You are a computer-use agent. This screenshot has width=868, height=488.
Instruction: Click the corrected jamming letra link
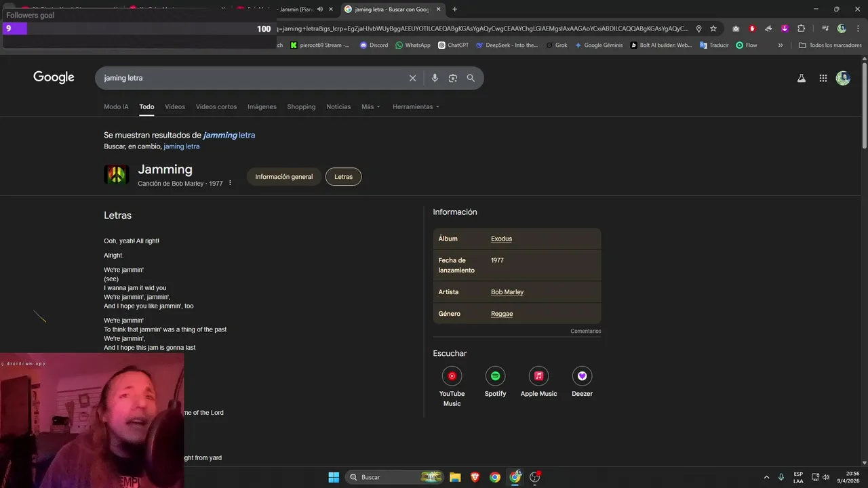[x=229, y=135]
